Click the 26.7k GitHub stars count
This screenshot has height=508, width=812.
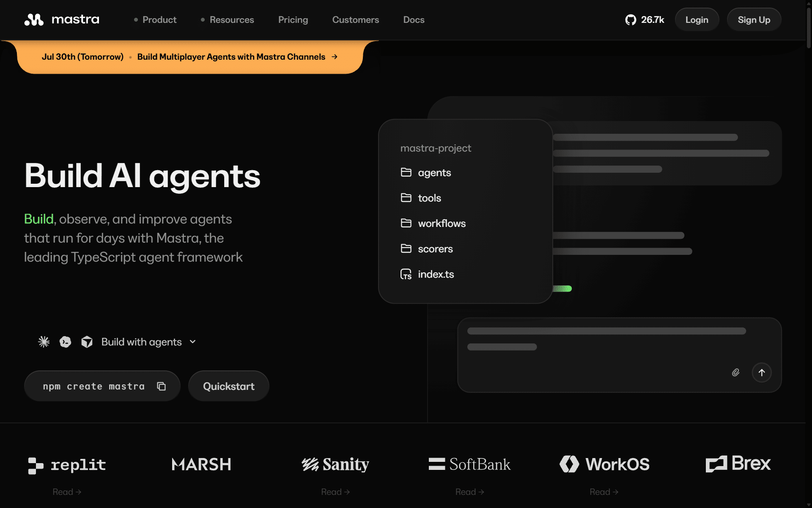point(653,20)
